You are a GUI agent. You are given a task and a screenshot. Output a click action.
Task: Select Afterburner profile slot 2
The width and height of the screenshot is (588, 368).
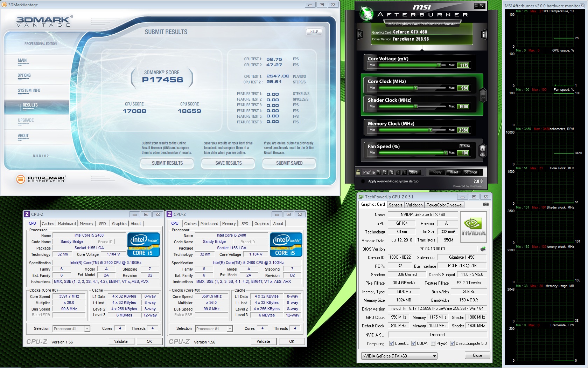(x=385, y=172)
